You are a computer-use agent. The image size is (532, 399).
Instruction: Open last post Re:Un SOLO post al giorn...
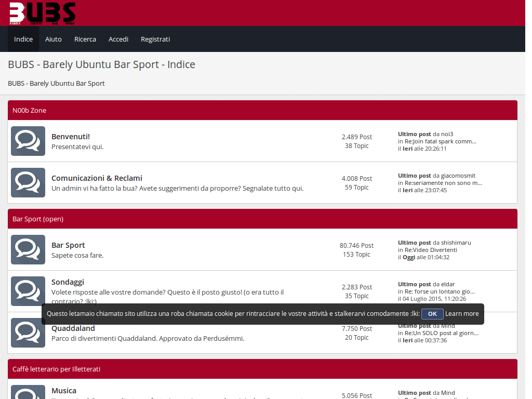click(442, 333)
